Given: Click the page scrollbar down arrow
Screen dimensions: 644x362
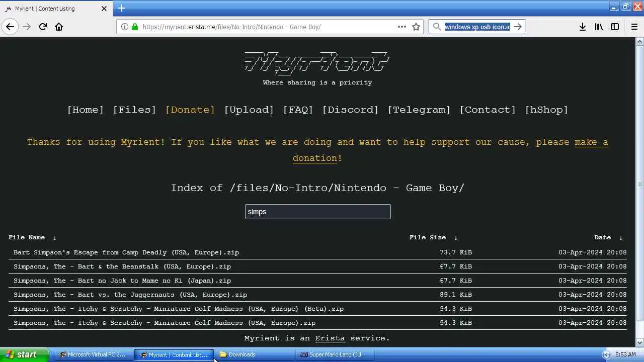Looking at the screenshot, I should pos(640,343).
